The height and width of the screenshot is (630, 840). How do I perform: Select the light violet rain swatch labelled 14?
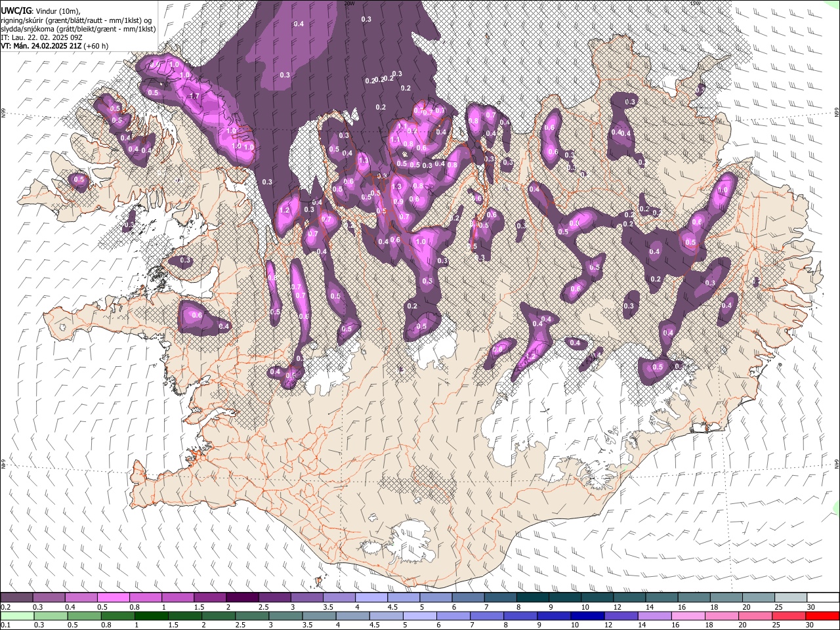pyautogui.click(x=655, y=616)
